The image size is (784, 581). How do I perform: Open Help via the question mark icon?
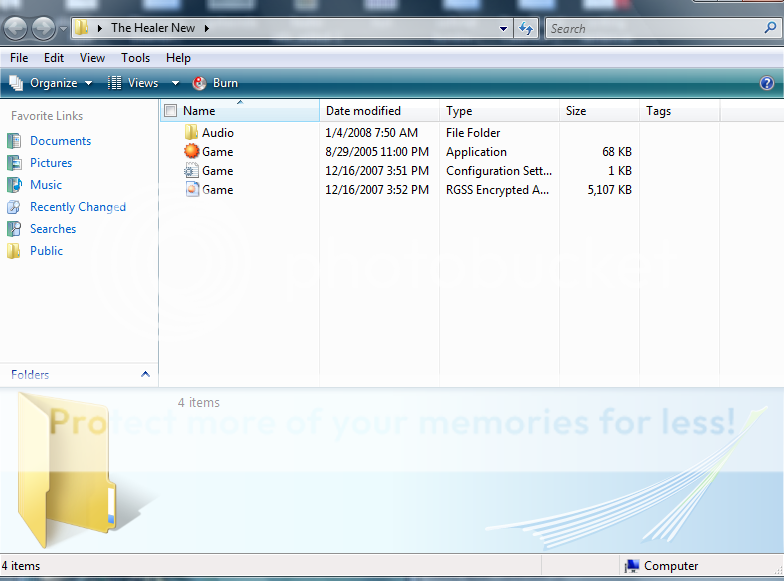[767, 83]
